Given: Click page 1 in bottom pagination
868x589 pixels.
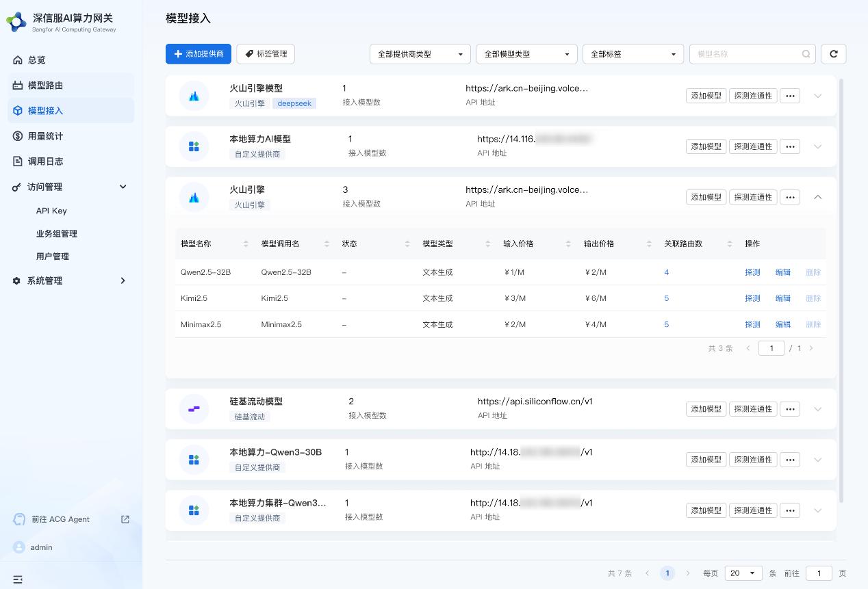Looking at the screenshot, I should tap(667, 573).
